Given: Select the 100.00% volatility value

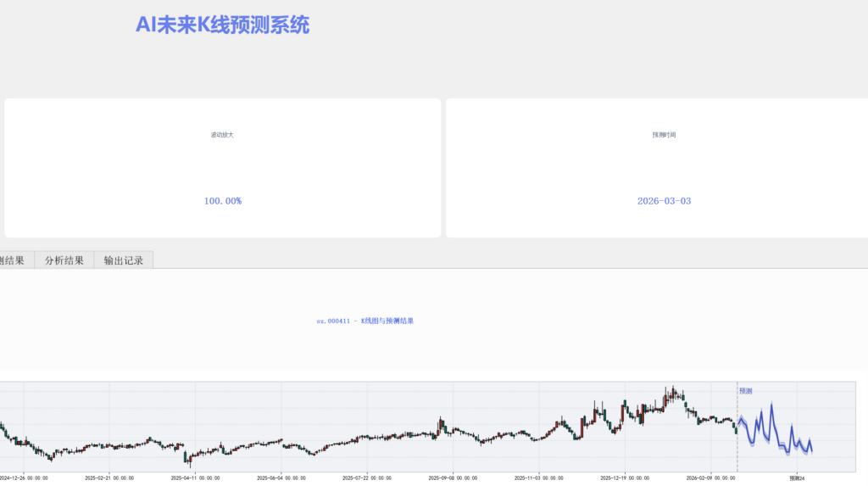Looking at the screenshot, I should [222, 201].
